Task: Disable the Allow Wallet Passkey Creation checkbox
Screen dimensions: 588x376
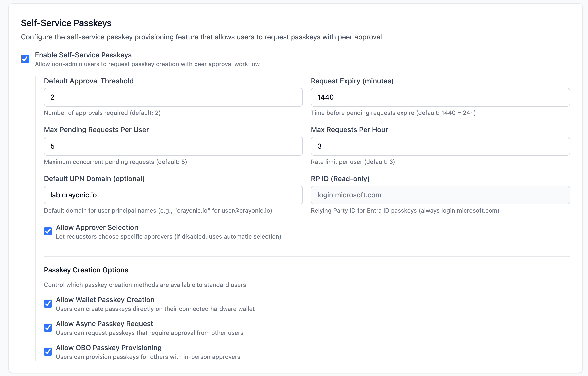Action: coord(48,304)
